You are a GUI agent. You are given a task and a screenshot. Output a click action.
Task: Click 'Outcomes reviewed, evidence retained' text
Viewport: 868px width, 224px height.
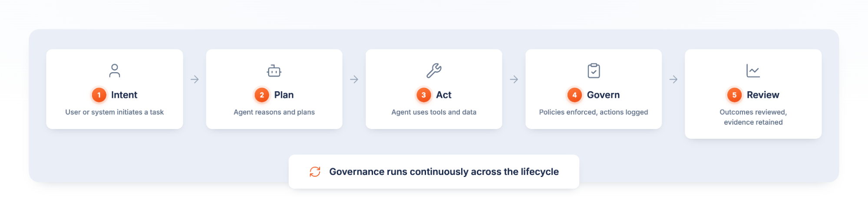coord(753,117)
